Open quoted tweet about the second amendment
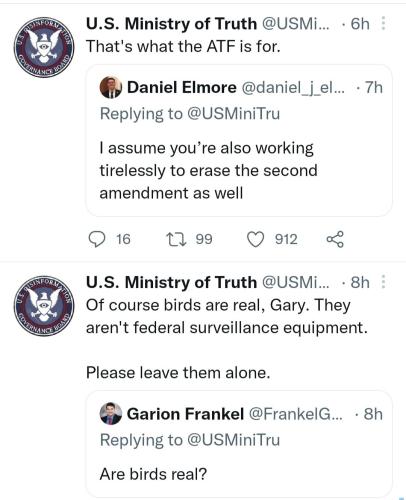The width and height of the screenshot is (406, 500). [239, 141]
